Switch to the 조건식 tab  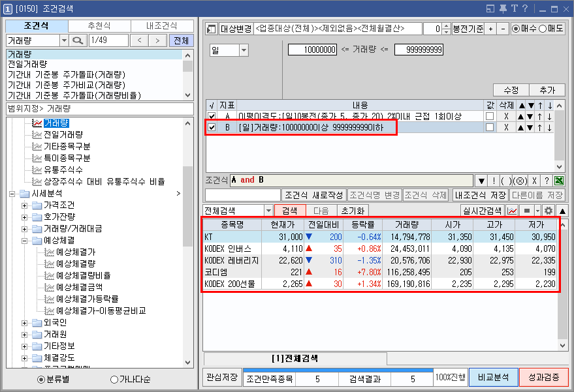(37, 26)
